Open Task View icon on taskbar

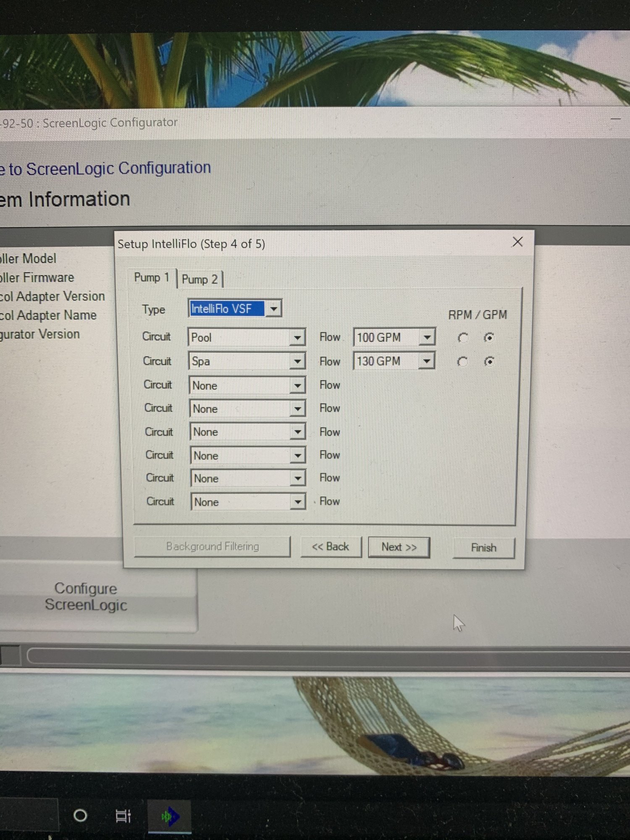(123, 816)
